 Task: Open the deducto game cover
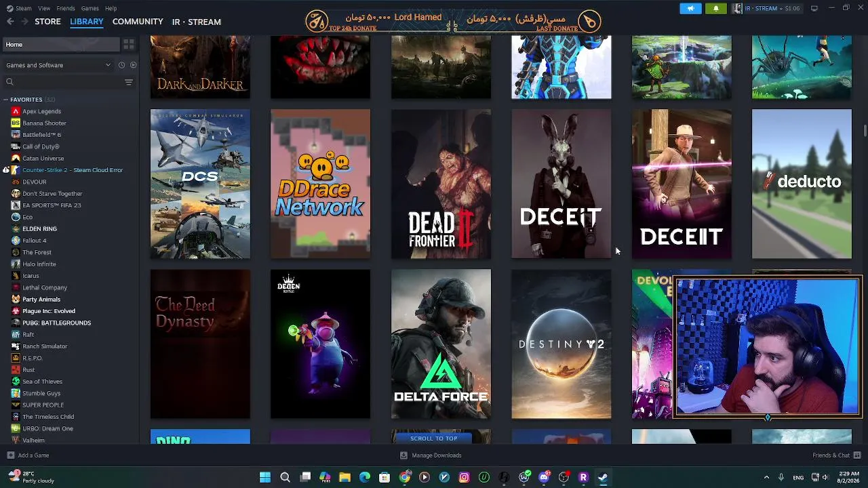(802, 184)
